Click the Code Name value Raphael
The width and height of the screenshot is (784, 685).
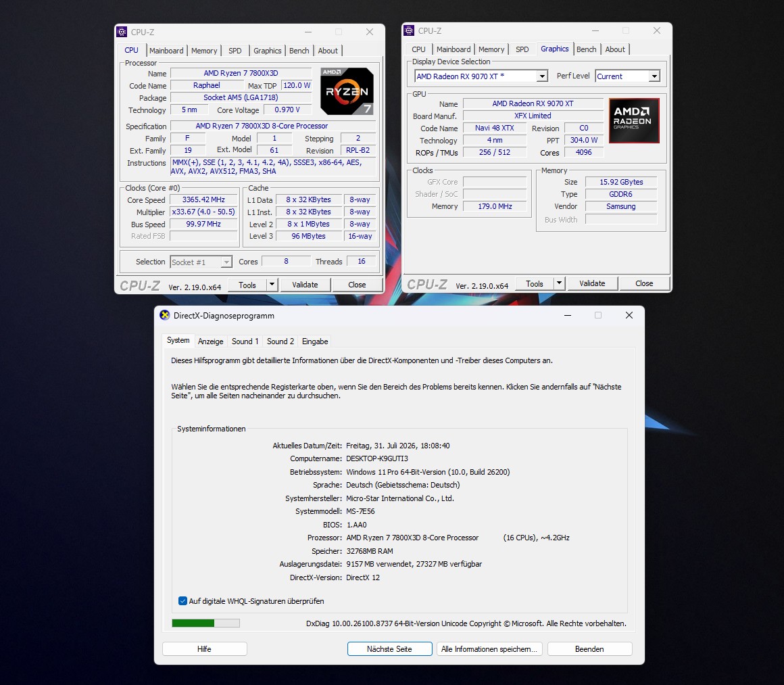207,86
